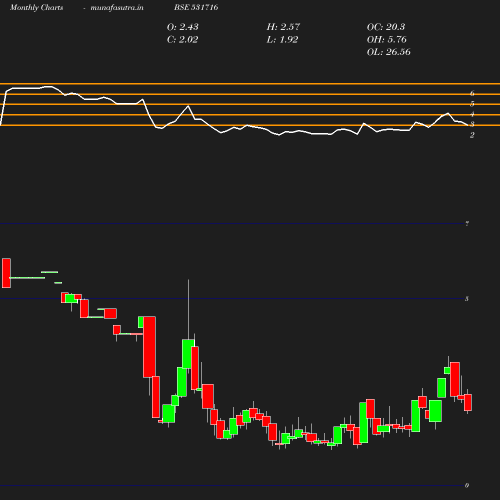
Task: Click the largest red candle body
Action: (x=149, y=347)
